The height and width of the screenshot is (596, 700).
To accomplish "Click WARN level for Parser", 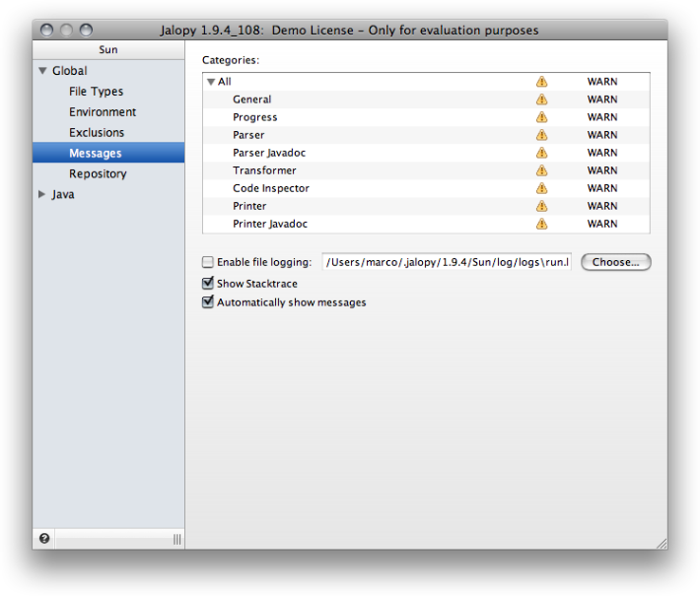I will (x=602, y=135).
